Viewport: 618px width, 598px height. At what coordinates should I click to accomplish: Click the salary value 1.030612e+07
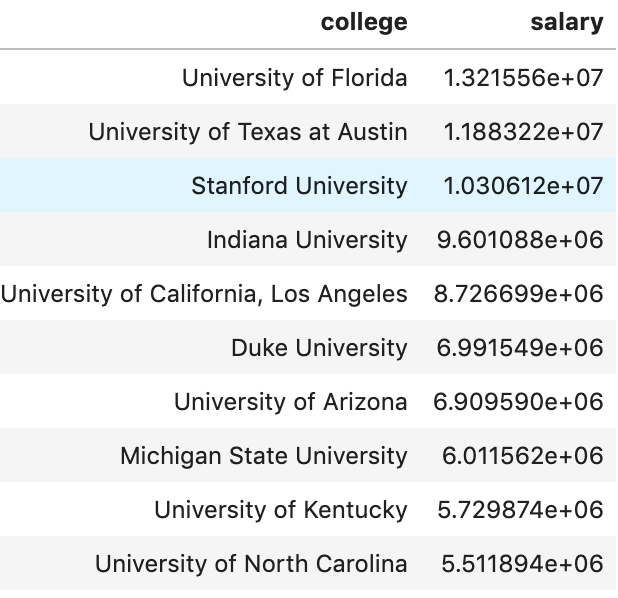pos(523,186)
